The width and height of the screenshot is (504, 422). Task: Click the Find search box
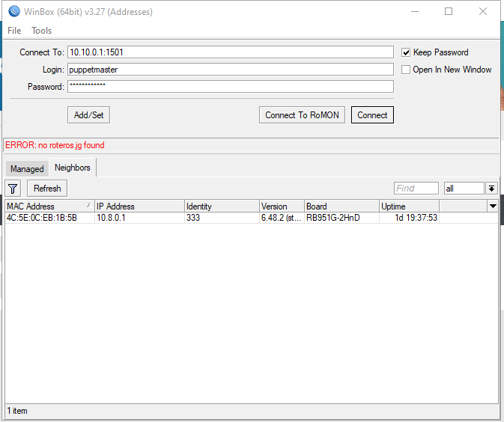point(416,189)
